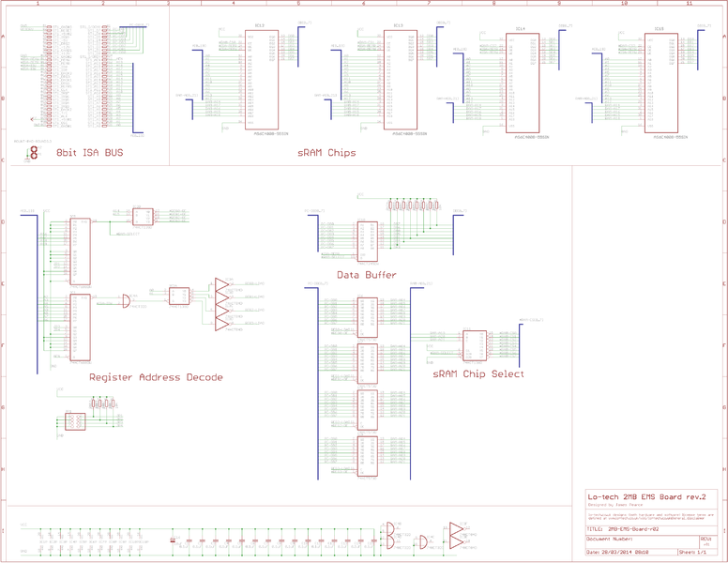Click the right ISA connector pin column
The width and height of the screenshot is (728, 563).
pos(105,76)
